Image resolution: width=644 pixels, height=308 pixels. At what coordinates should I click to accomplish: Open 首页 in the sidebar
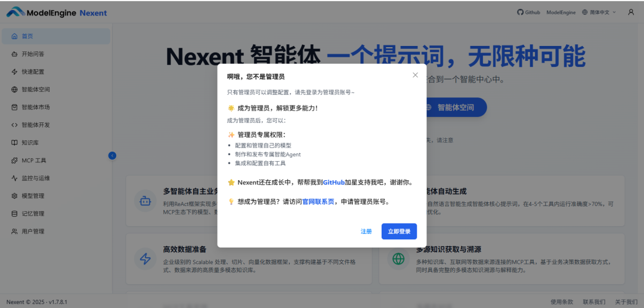56,36
